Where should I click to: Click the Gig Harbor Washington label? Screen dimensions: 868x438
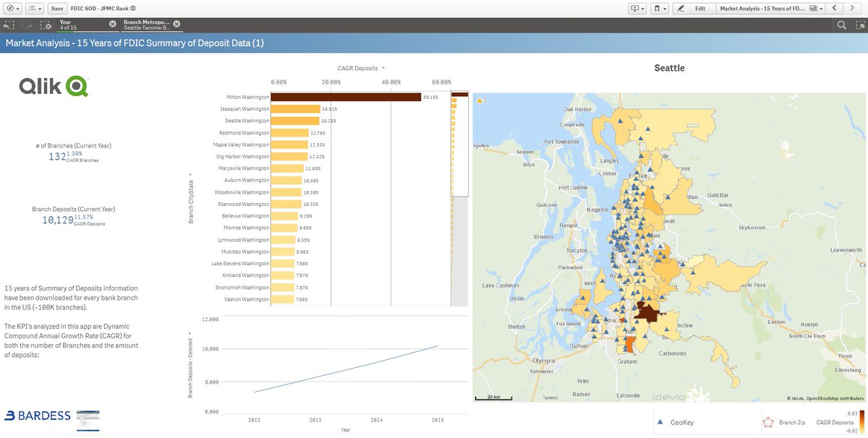click(243, 157)
